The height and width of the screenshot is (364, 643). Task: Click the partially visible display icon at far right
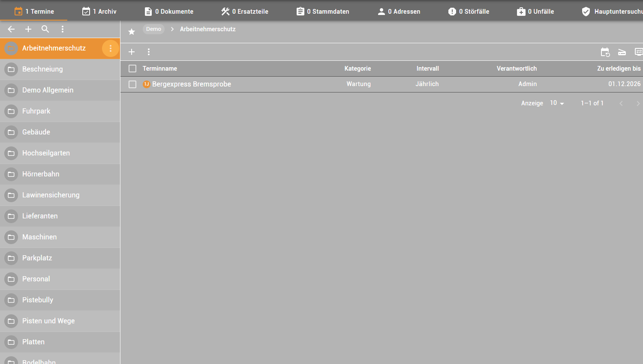(x=639, y=52)
